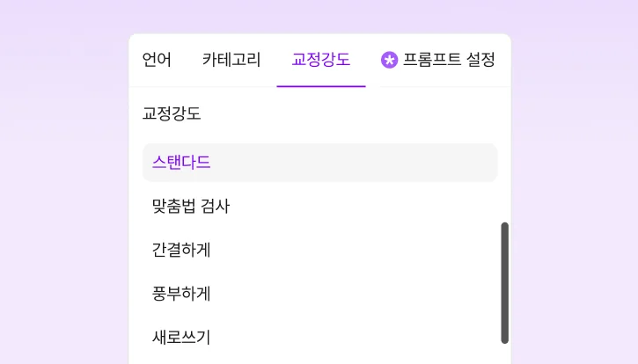638x364 pixels.
Task: Click the lavender background left of the panel
Action: tap(63, 193)
